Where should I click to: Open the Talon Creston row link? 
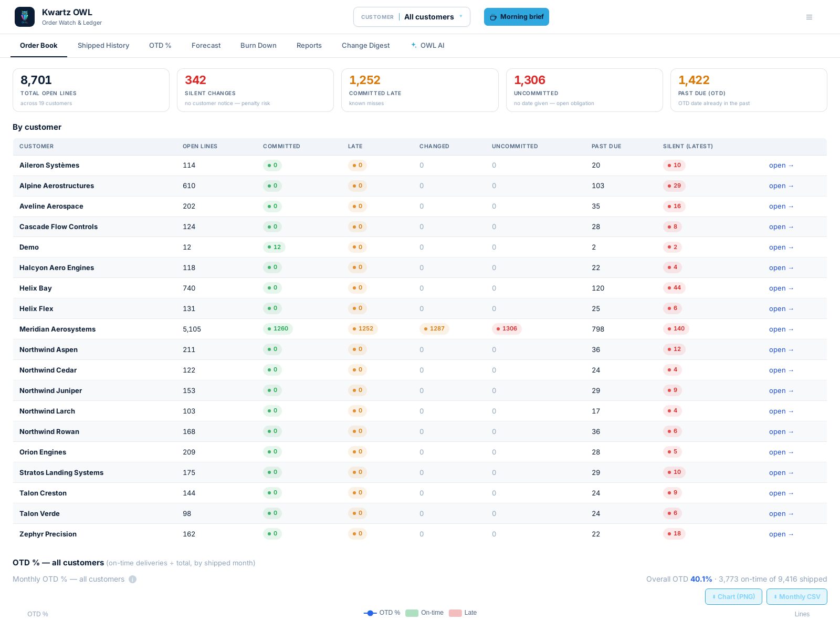click(781, 493)
